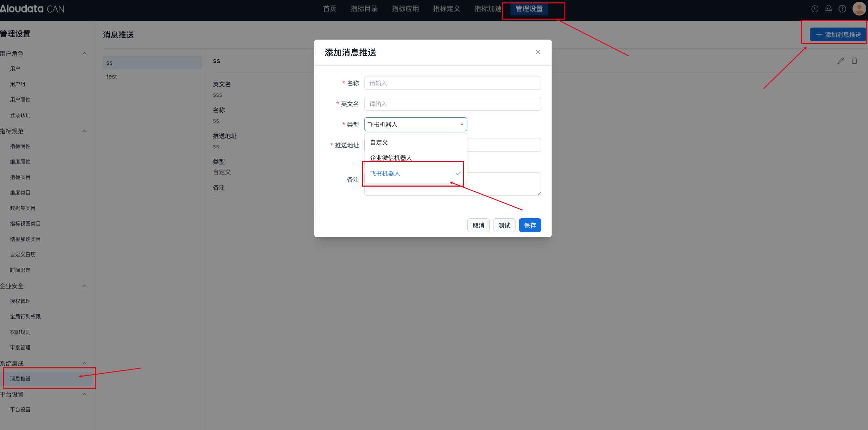Click the help question mark icon
This screenshot has width=868, height=430.
tap(842, 9)
